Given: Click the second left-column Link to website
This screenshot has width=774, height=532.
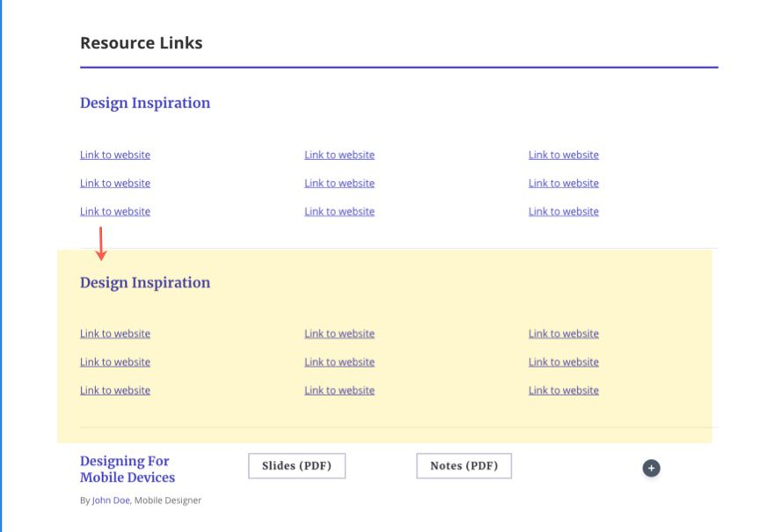Looking at the screenshot, I should (x=114, y=183).
